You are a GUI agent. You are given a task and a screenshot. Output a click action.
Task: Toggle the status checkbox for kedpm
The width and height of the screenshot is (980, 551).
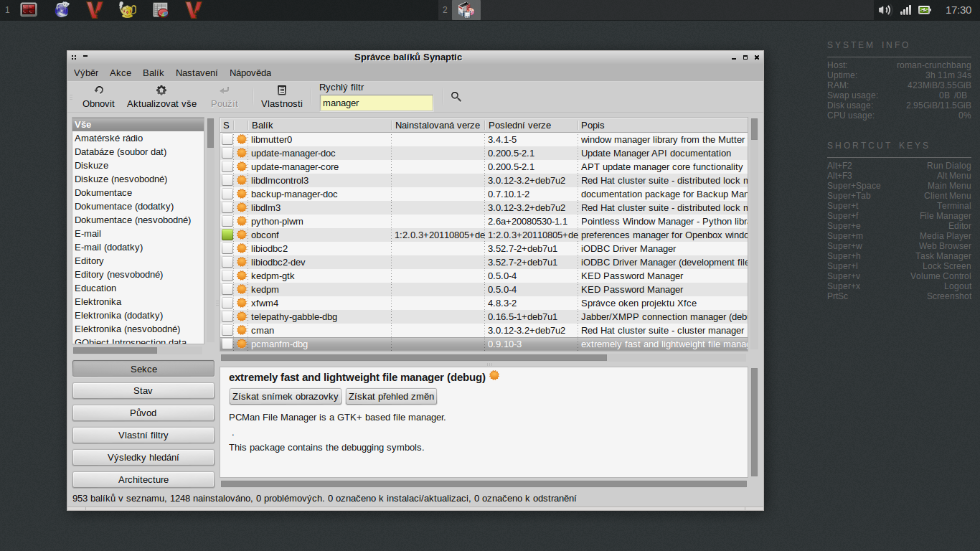[227, 289]
